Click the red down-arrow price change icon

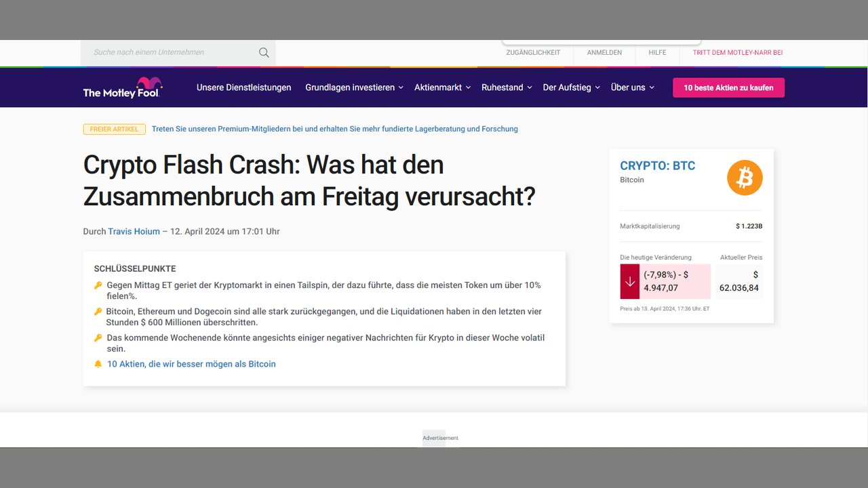(x=629, y=281)
